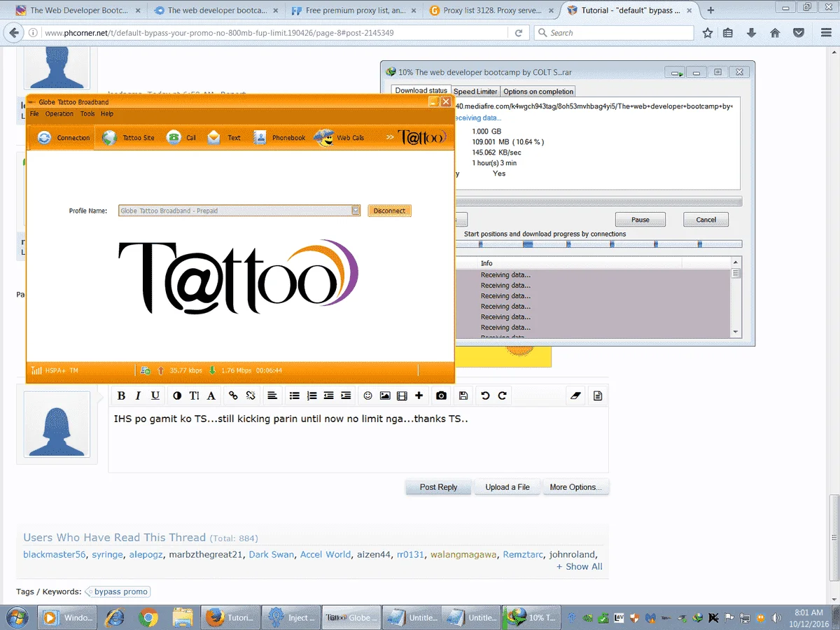Image resolution: width=840 pixels, height=630 pixels.
Task: Toggle bold formatting in reply editor
Action: pos(121,395)
